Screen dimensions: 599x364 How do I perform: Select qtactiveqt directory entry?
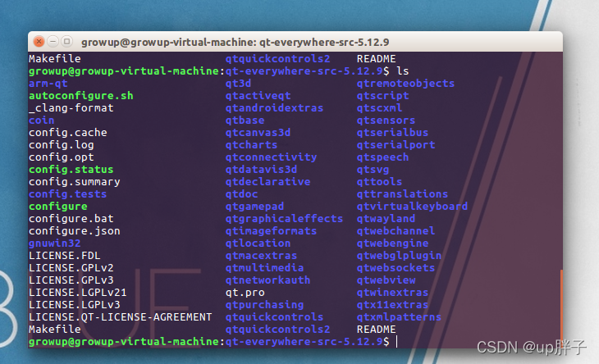pos(258,95)
